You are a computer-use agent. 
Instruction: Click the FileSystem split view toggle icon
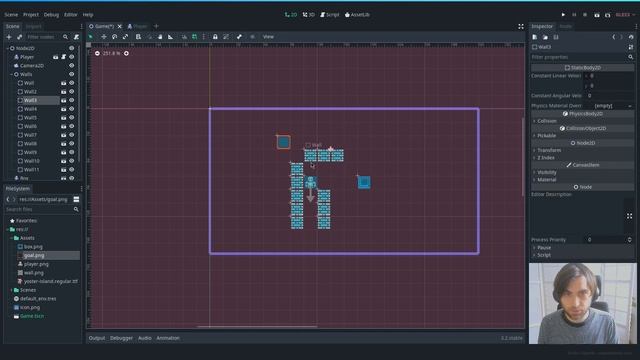pos(76,199)
